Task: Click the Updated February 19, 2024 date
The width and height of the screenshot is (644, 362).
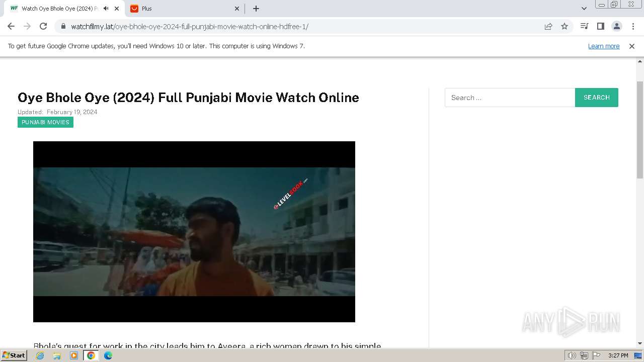Action: coord(57,112)
